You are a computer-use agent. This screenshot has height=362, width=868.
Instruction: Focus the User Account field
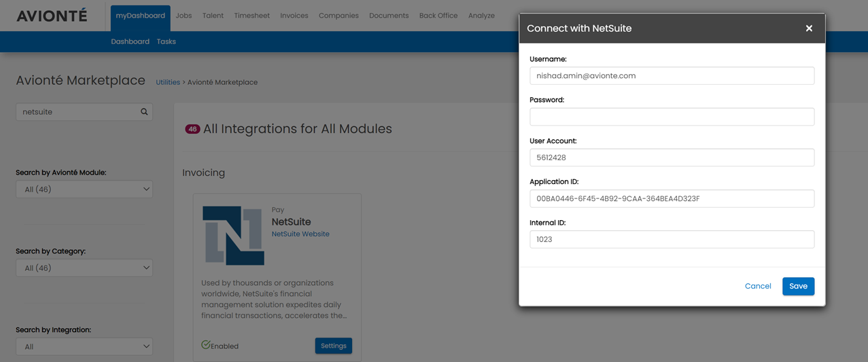(x=672, y=158)
